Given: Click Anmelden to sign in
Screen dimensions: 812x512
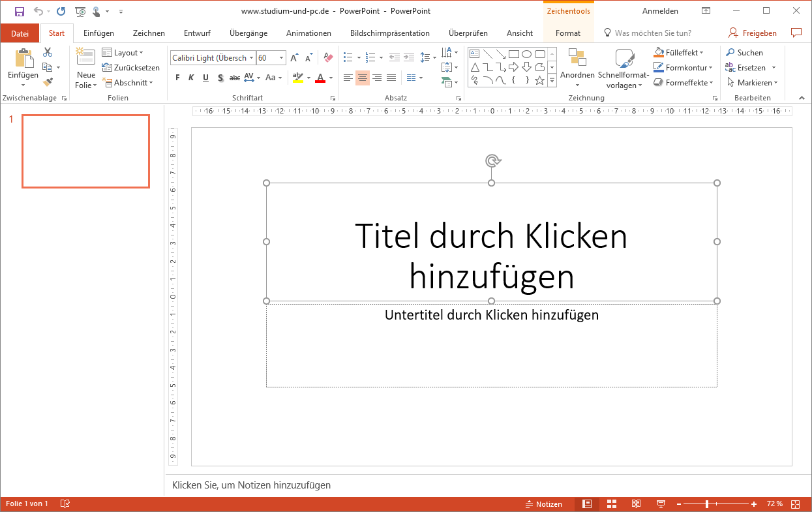Looking at the screenshot, I should 660,11.
